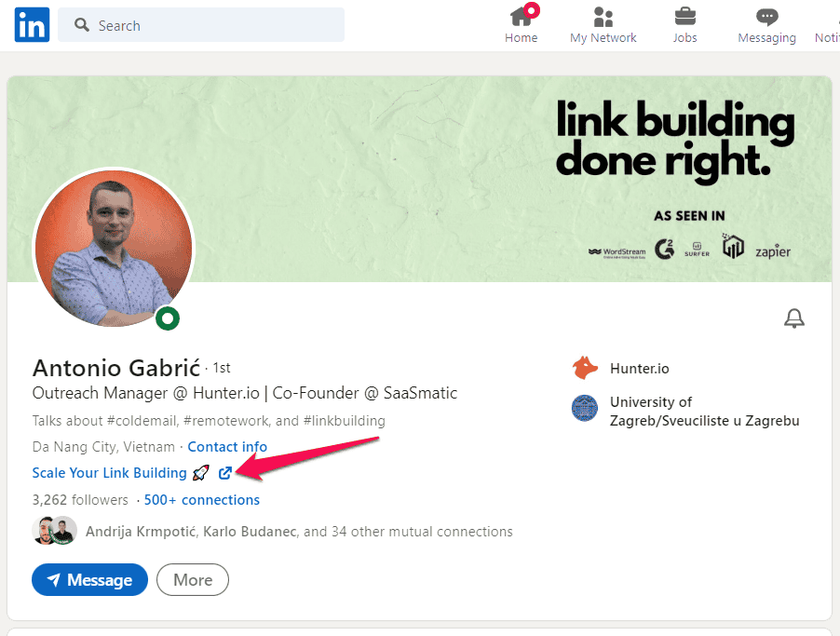This screenshot has width=840, height=636.
Task: Click the Outreach Manager headline text
Action: click(x=245, y=393)
